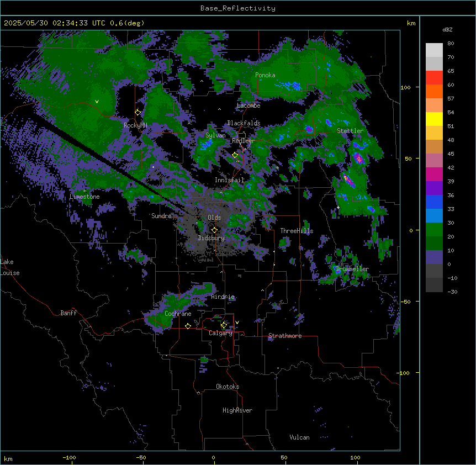Select the royal blue 33-36 dBZ legend swatch
This screenshot has width=476, height=465.
(434, 202)
